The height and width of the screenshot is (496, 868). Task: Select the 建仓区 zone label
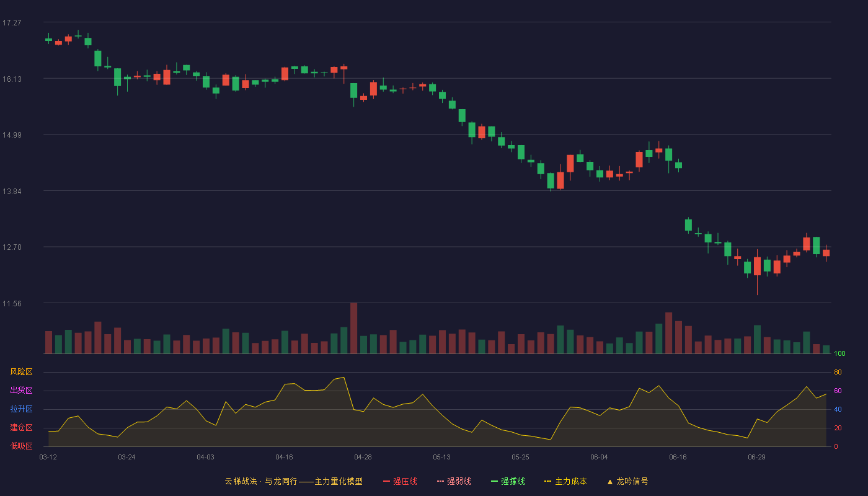[21, 428]
